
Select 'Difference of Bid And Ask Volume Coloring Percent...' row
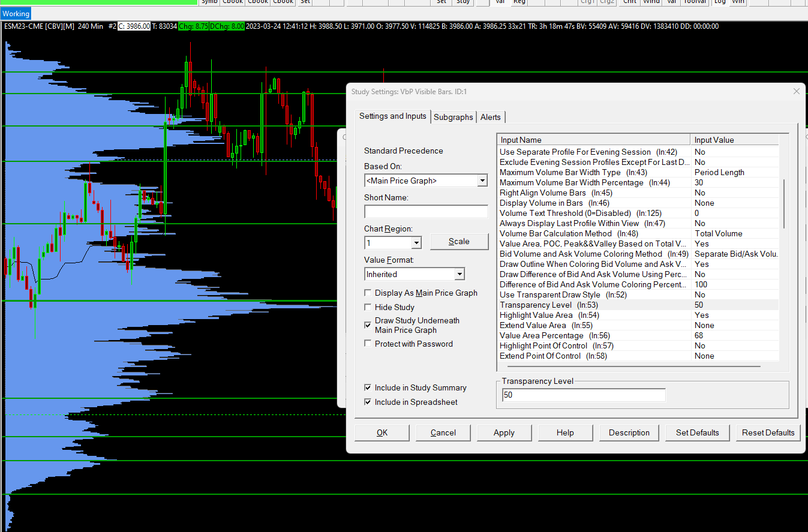point(638,284)
